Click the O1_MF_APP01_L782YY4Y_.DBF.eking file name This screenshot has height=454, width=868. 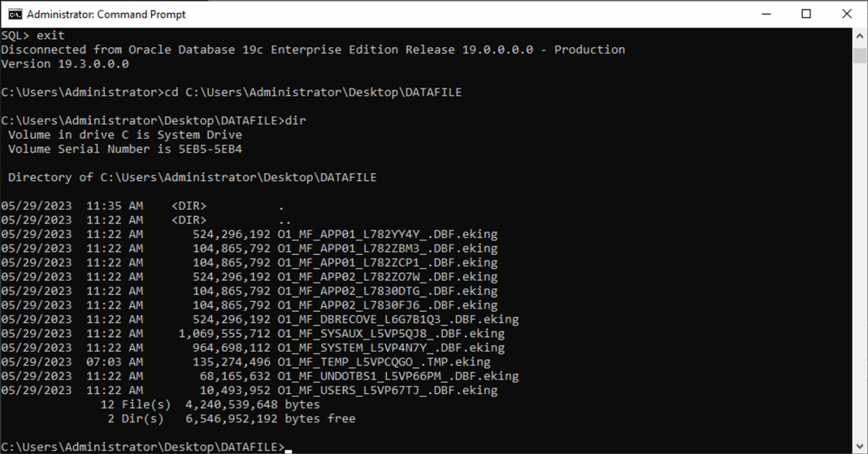click(387, 235)
